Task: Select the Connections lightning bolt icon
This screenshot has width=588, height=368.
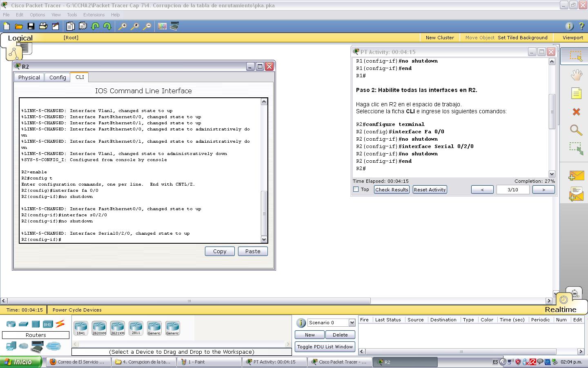Action: [x=60, y=324]
